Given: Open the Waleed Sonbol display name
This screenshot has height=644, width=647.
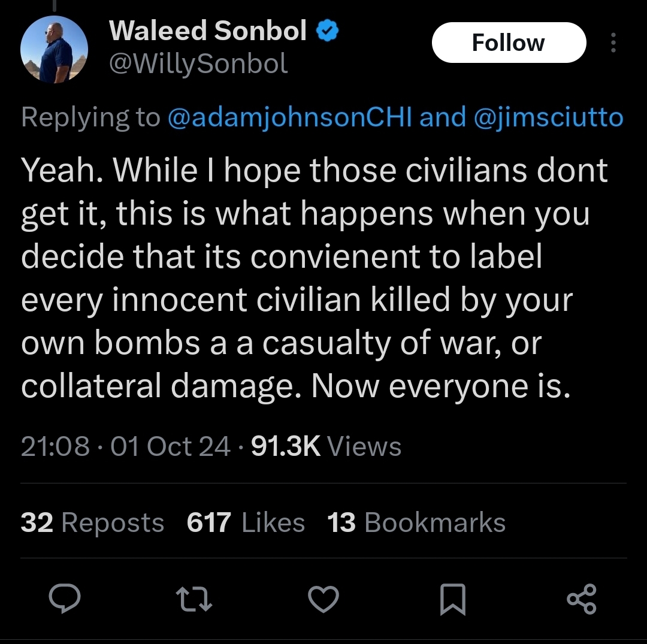Looking at the screenshot, I should click(208, 31).
